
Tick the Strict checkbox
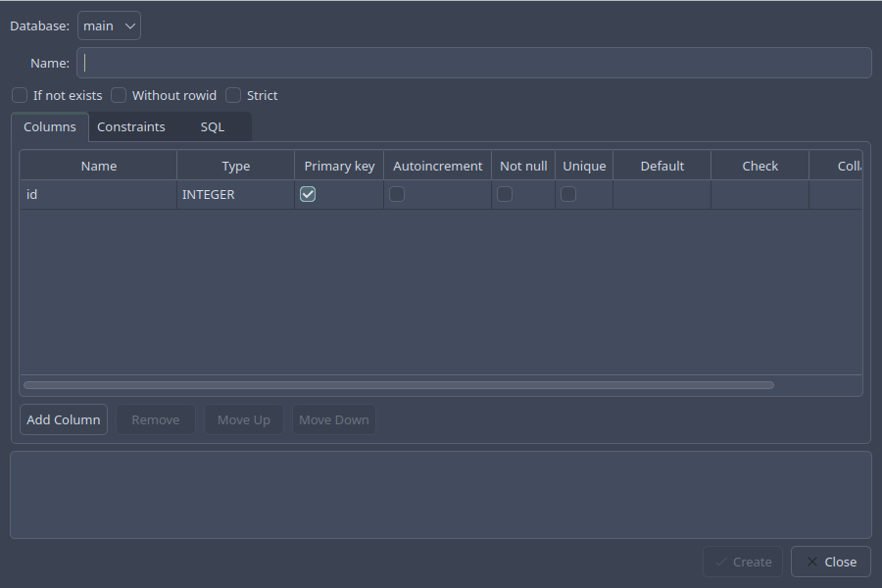233,95
